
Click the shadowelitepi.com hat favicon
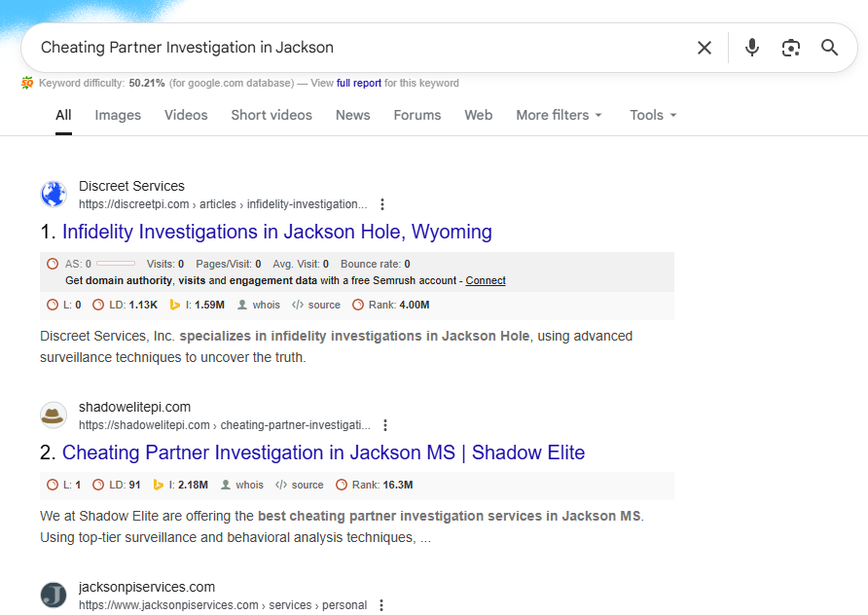[x=54, y=416]
